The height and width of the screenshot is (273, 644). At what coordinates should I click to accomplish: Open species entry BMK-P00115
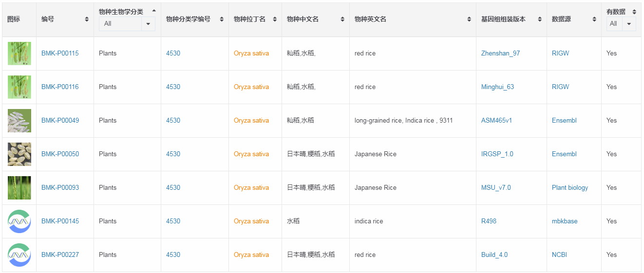(x=60, y=54)
